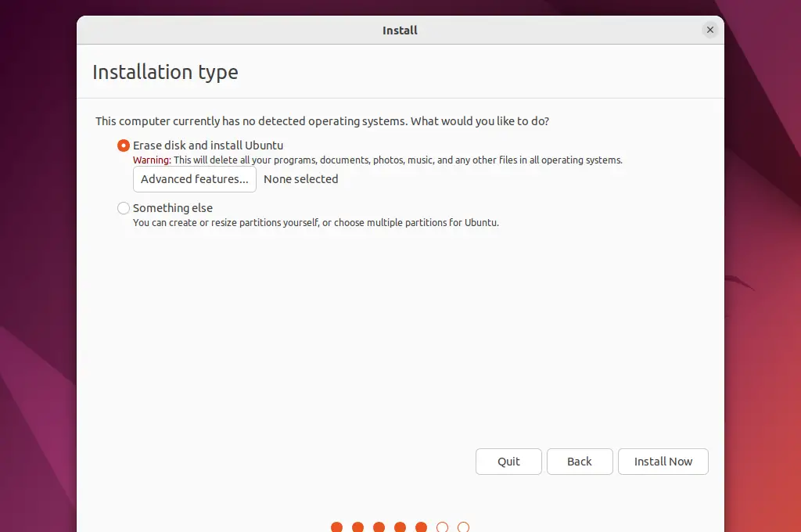The height and width of the screenshot is (532, 801).
Task: Close the Install window
Action: coord(709,31)
